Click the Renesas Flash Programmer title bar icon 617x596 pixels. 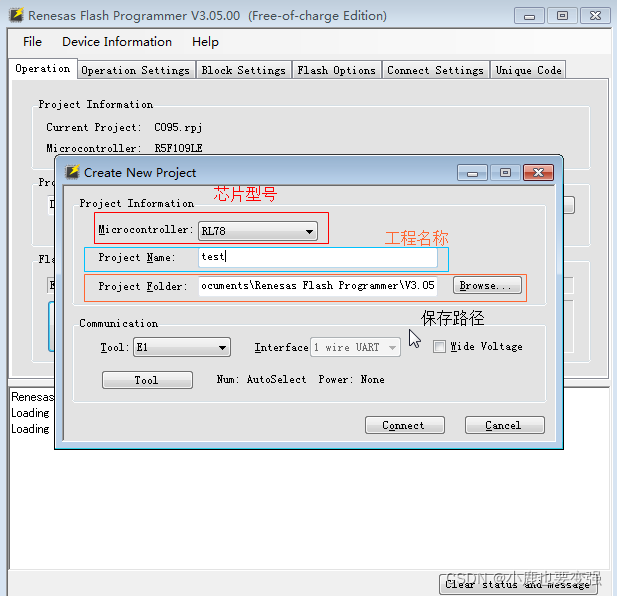coord(16,15)
